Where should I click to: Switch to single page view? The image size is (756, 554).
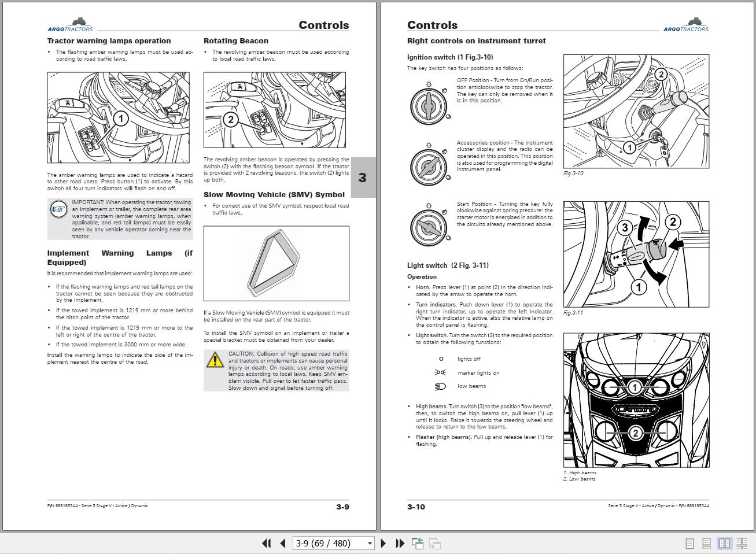click(689, 544)
